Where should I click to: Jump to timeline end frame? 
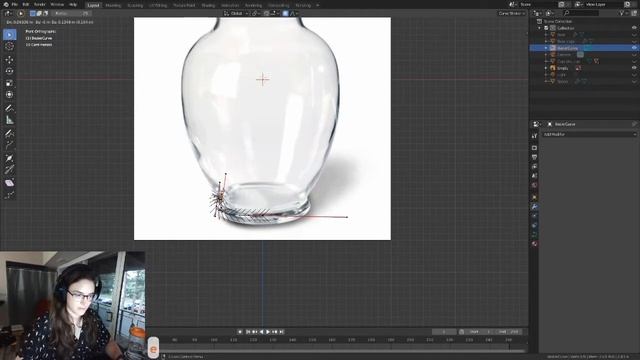pos(282,332)
